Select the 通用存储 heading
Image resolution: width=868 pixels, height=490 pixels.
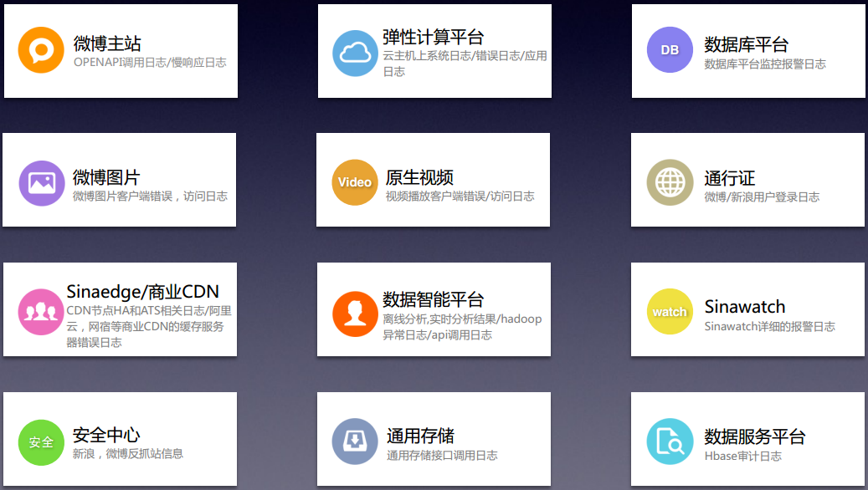[420, 436]
